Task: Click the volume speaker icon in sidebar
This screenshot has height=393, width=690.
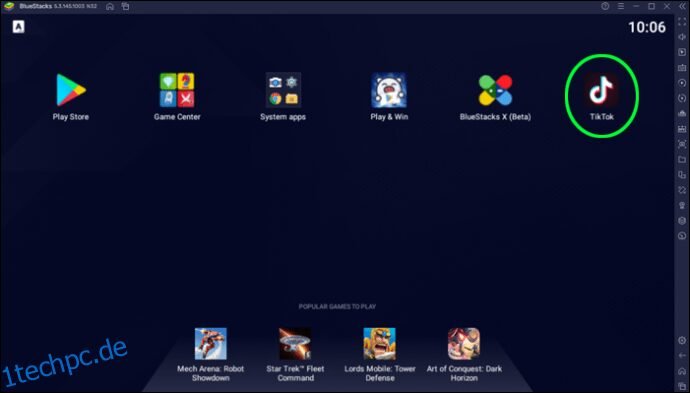Action: [682, 37]
